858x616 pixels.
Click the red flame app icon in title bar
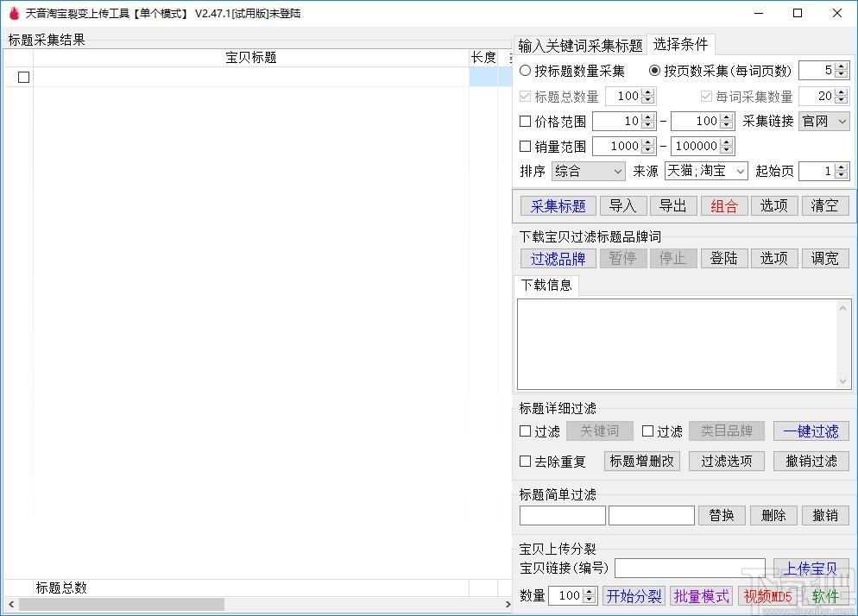pyautogui.click(x=14, y=13)
